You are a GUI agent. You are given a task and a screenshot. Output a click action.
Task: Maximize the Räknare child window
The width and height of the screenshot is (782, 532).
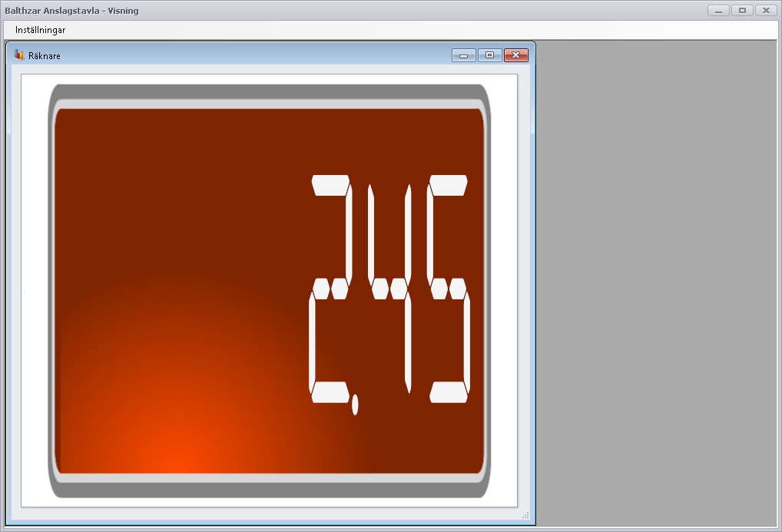point(490,55)
